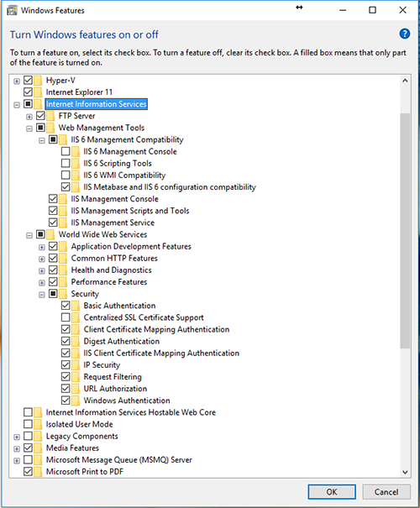420x508 pixels.
Task: Expand the Legacy Components node
Action: click(x=17, y=437)
